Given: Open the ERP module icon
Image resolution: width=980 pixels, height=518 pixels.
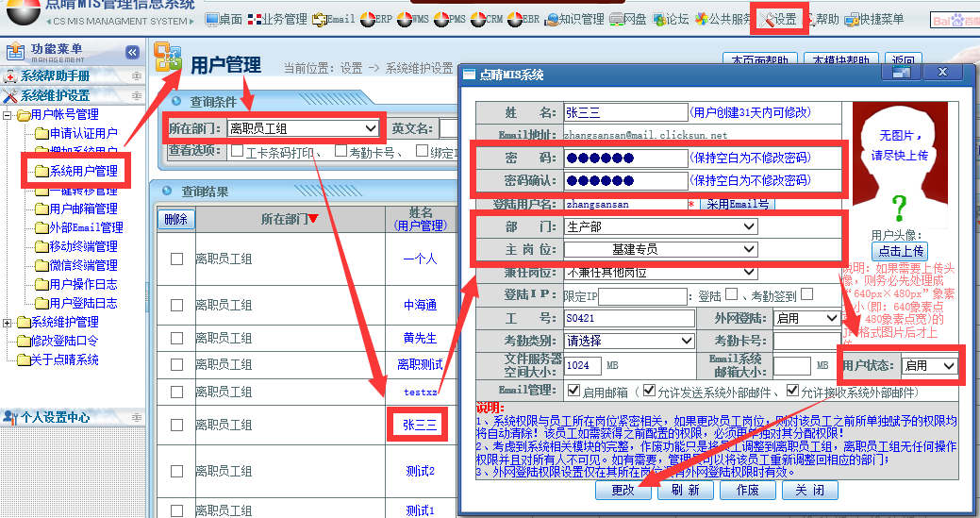Looking at the screenshot, I should [x=377, y=19].
